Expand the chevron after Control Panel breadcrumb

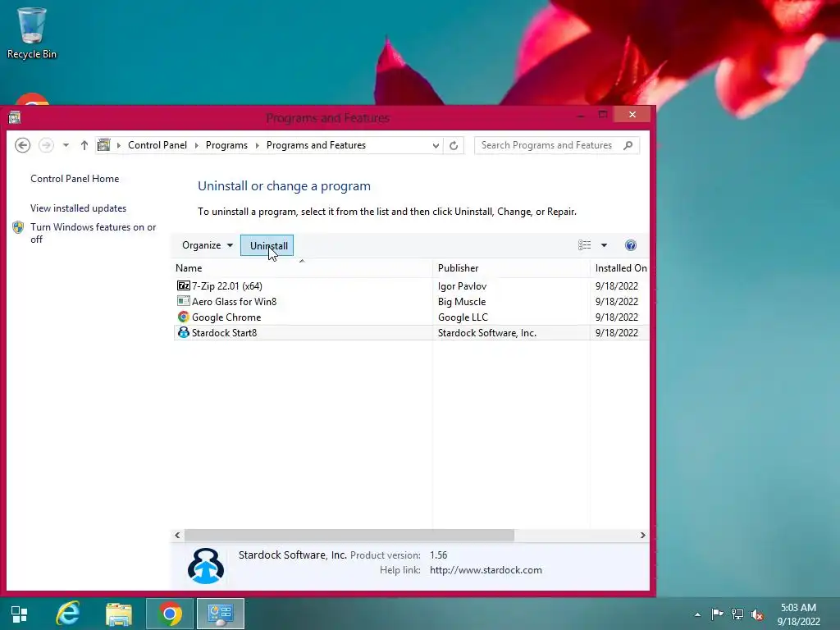point(197,145)
